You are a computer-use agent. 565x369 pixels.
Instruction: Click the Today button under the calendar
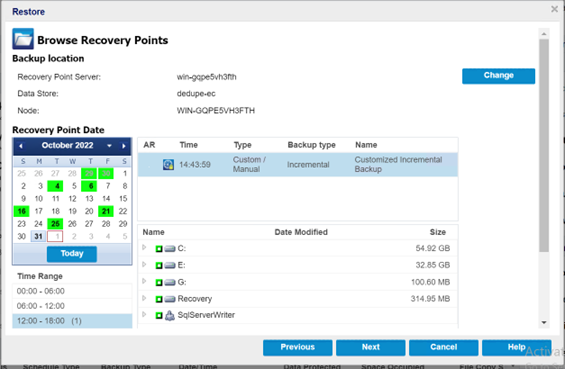72,254
